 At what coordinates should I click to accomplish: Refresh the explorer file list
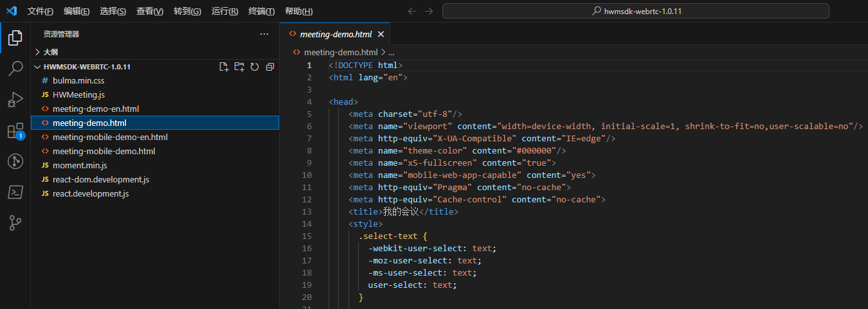point(255,67)
